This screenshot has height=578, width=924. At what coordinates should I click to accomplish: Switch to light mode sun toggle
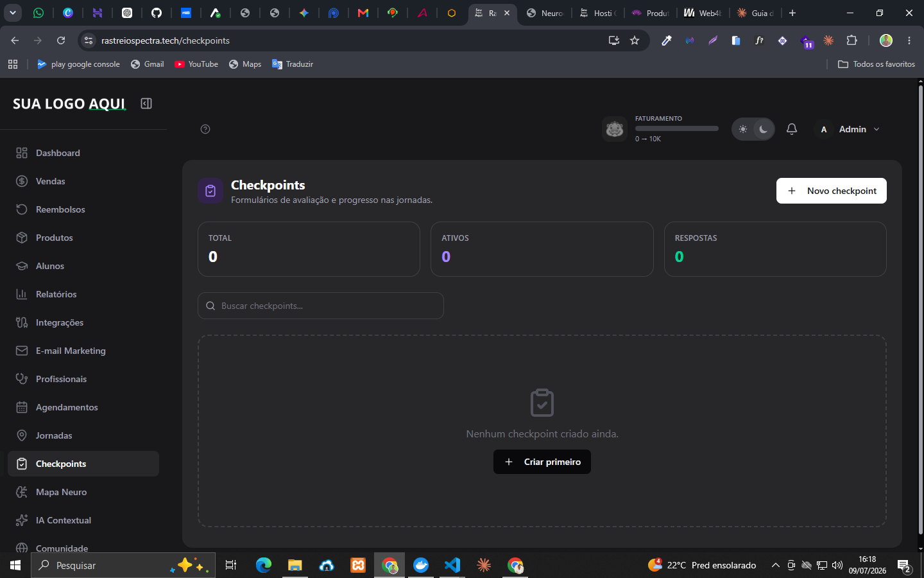click(743, 129)
